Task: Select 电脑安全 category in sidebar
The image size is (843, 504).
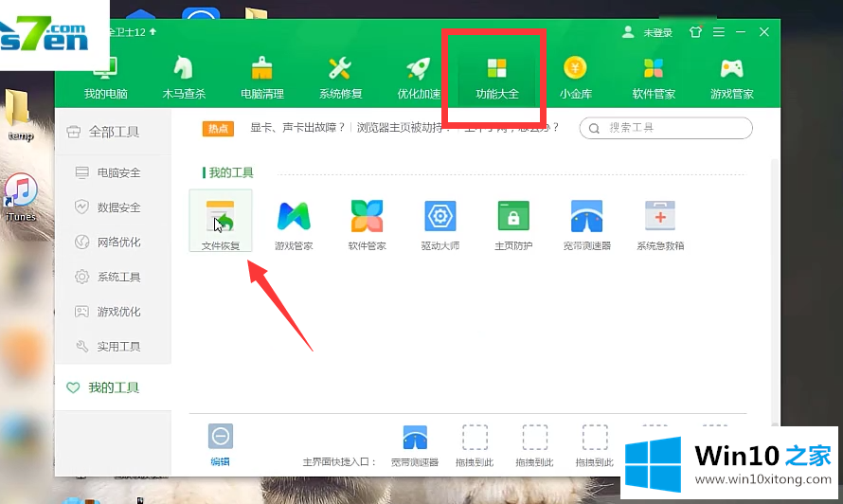Action: [113, 172]
